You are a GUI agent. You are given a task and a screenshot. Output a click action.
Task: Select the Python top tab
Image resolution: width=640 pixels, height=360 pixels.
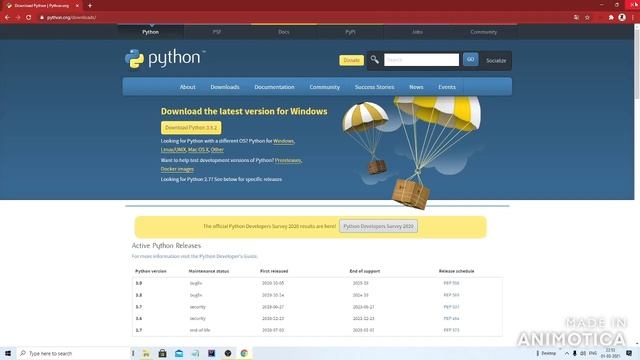(x=151, y=32)
